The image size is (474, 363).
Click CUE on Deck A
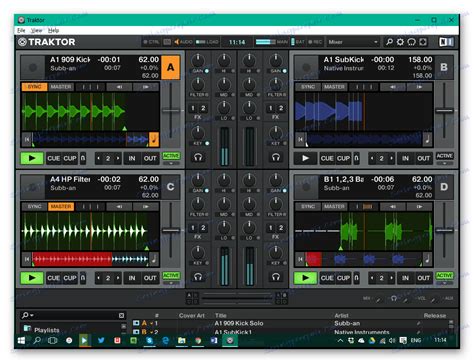pos(53,158)
